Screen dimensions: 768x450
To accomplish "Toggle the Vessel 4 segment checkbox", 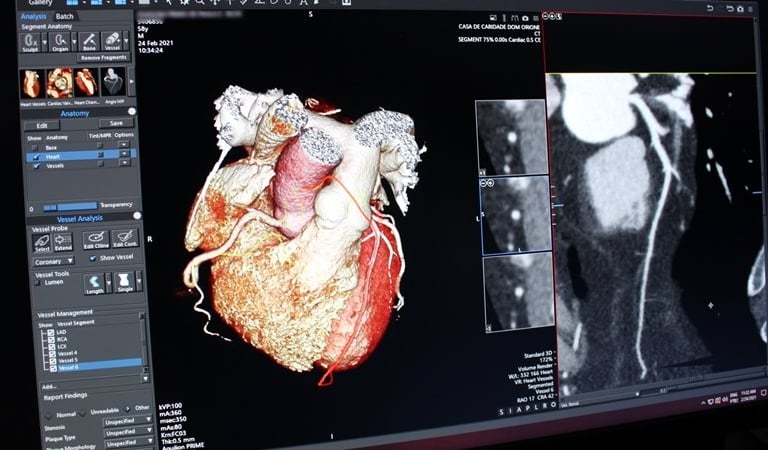I will click(x=52, y=354).
